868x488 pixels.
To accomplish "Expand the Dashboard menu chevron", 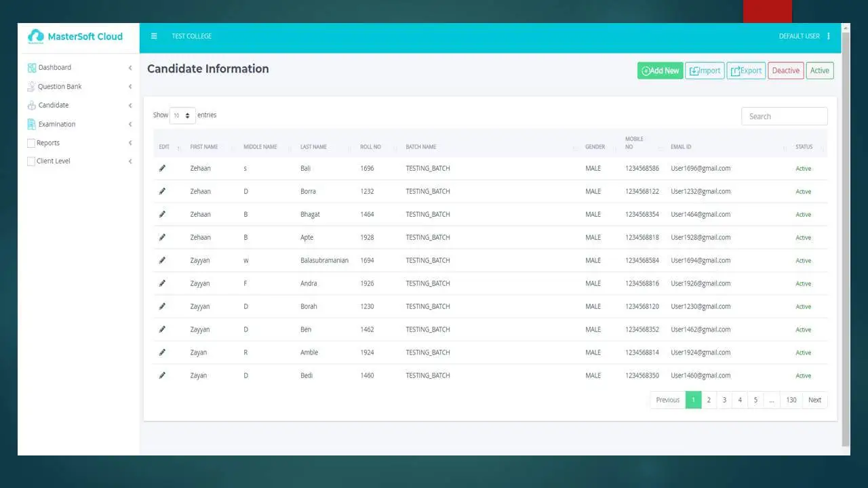I will click(130, 68).
